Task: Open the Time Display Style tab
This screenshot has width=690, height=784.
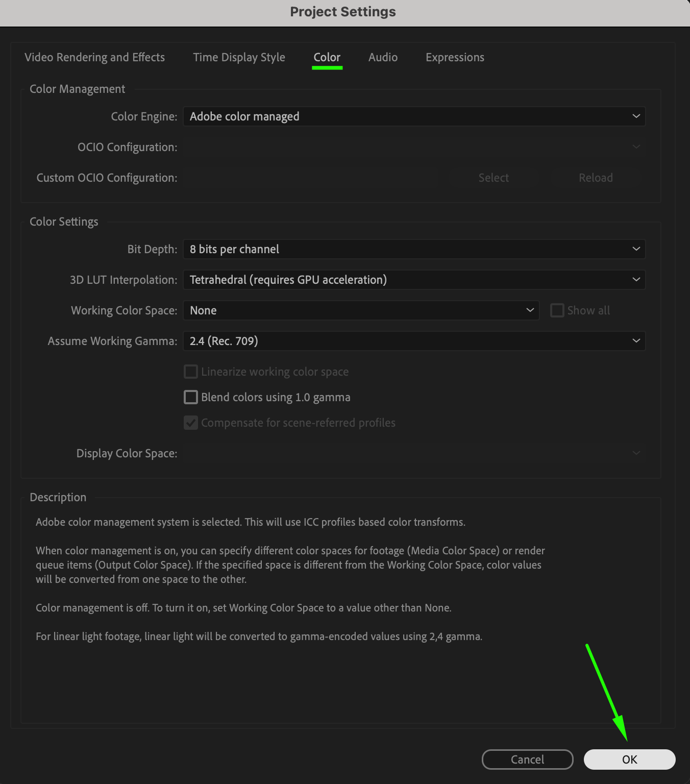Action: (239, 57)
